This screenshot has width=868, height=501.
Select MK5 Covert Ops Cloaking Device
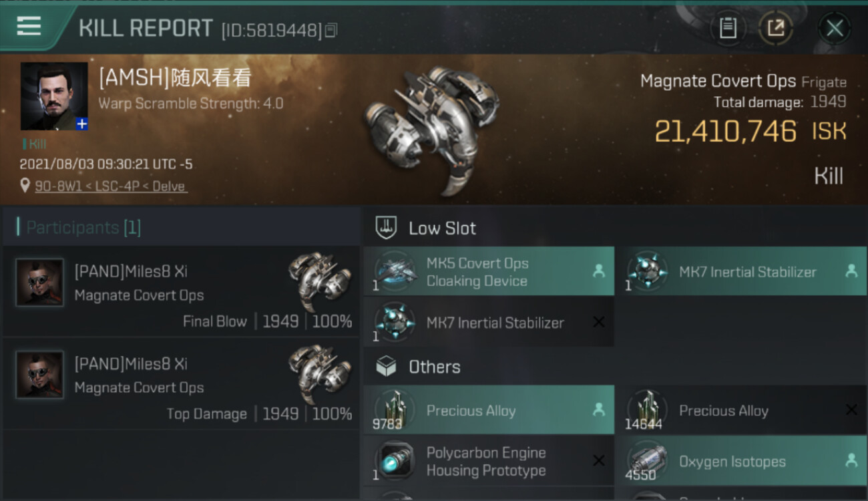point(489,272)
